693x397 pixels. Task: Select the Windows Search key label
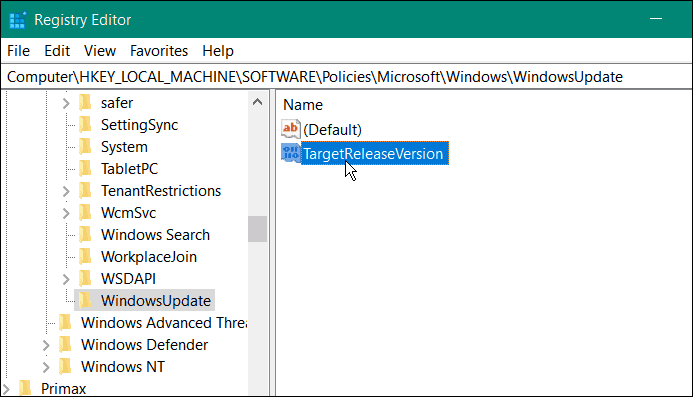coord(155,235)
